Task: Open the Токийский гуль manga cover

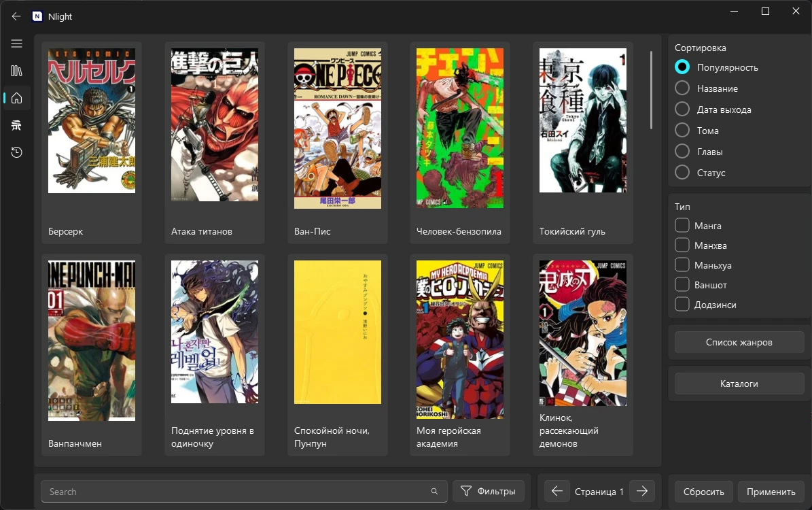Action: coord(582,120)
